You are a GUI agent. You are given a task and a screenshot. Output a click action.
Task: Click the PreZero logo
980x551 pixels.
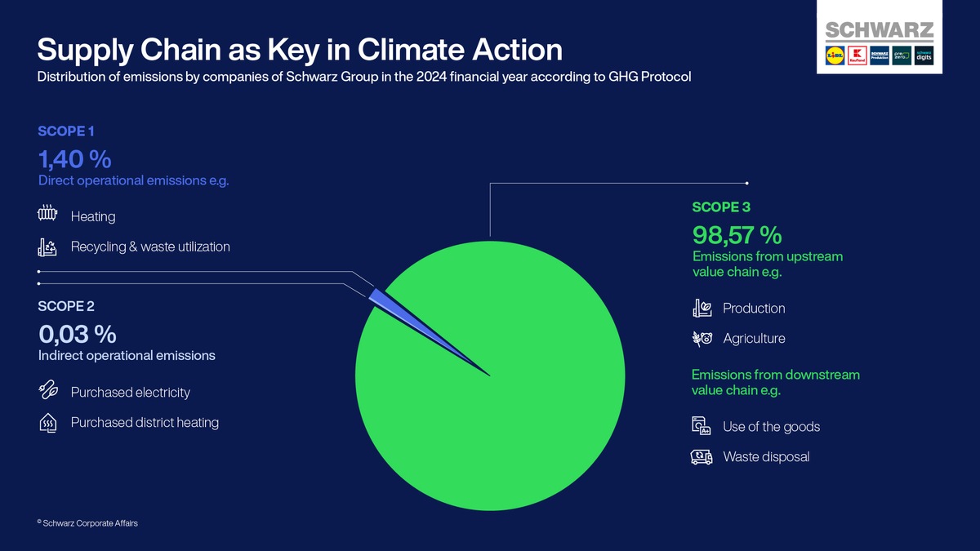click(901, 57)
